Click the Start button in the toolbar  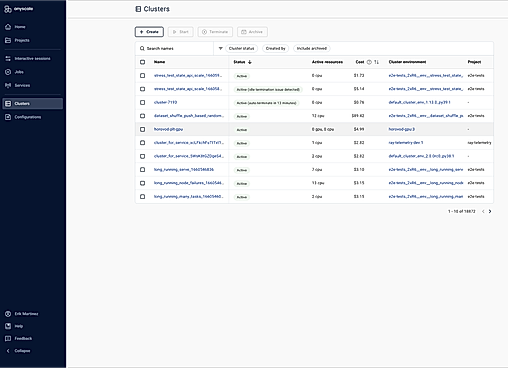[x=181, y=32]
